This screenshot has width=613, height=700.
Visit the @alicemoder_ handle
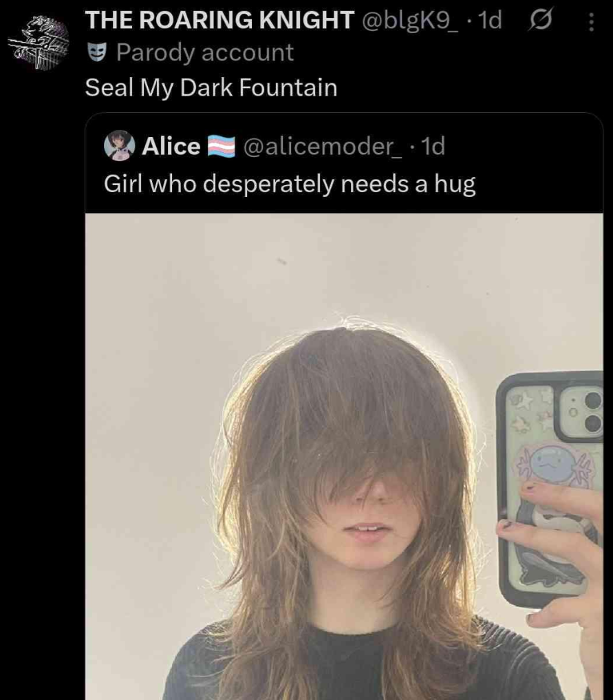click(322, 146)
